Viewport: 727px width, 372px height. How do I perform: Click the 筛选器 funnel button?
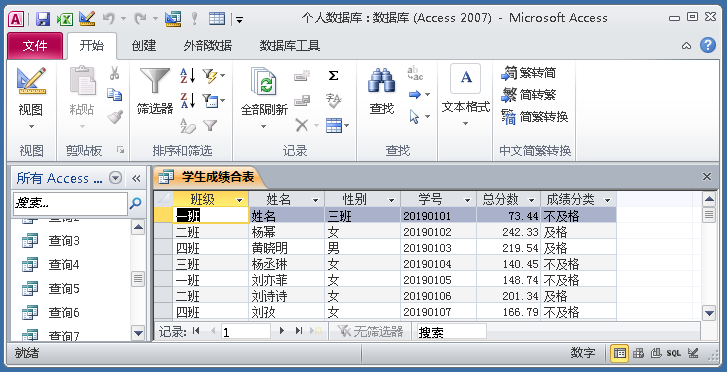pyautogui.click(x=155, y=91)
